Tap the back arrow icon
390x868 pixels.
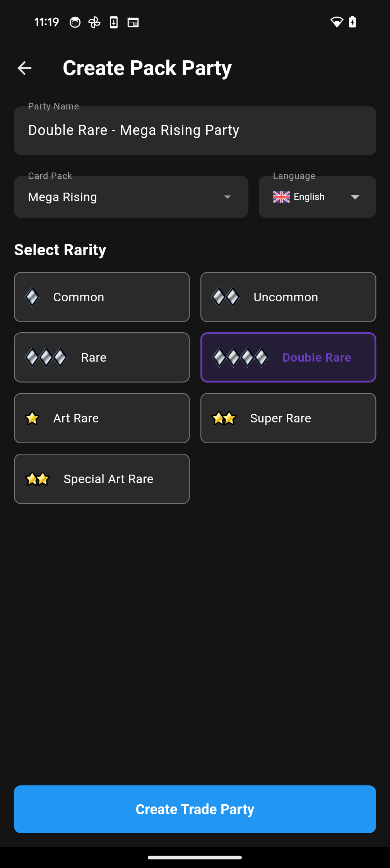(x=24, y=68)
